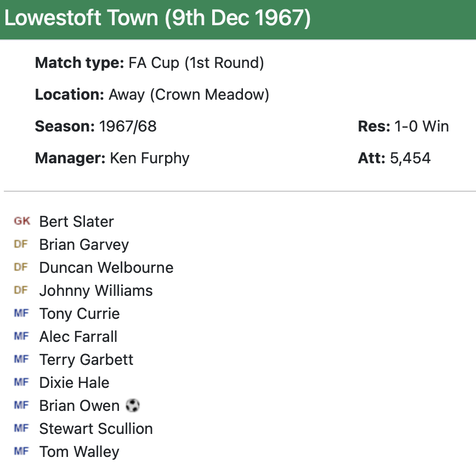Select player Tony Currie

click(x=80, y=314)
